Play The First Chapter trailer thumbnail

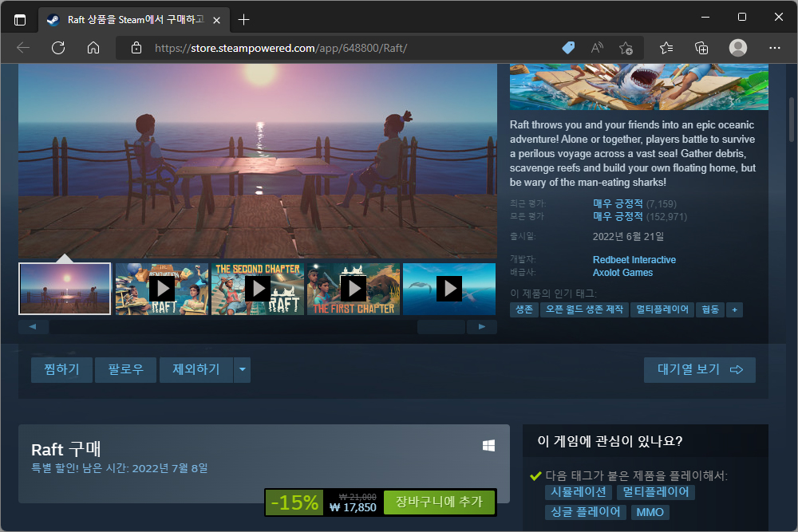pos(354,289)
